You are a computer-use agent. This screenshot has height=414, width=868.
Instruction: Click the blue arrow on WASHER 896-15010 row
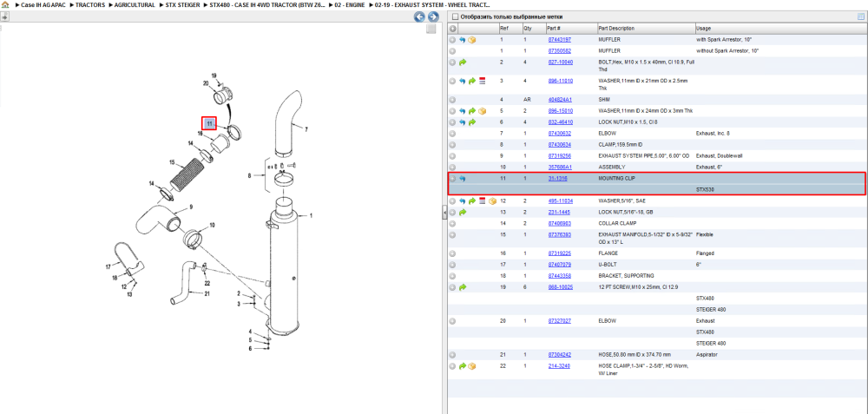[463, 111]
